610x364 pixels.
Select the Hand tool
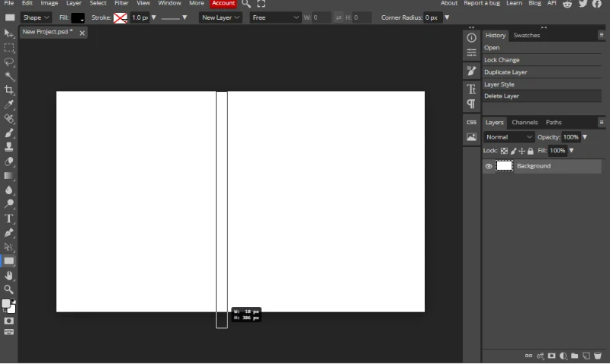(8, 276)
